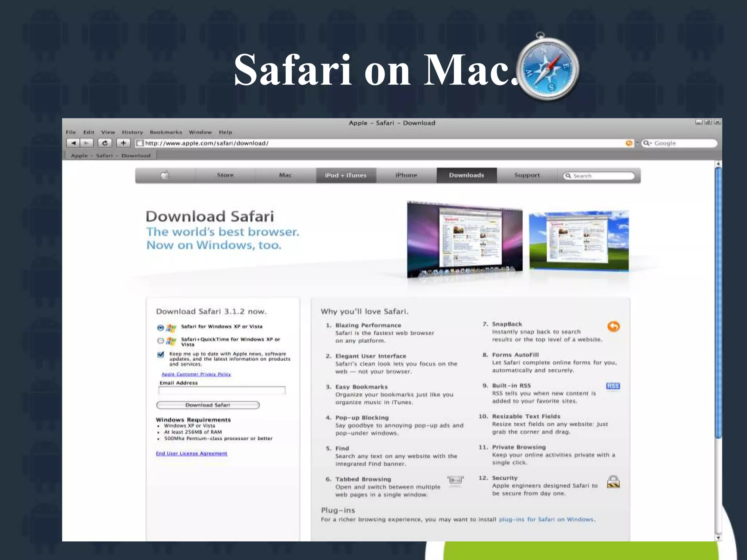Open plug-ins for Safari on Windows link

pos(546,519)
